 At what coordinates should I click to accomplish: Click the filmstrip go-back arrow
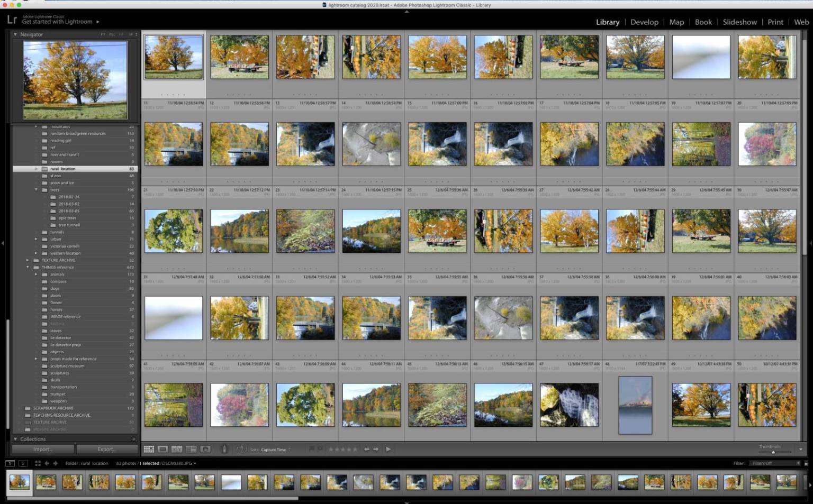47,463
